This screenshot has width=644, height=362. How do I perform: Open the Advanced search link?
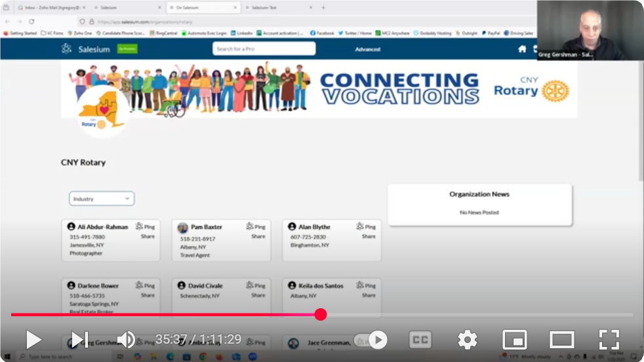(368, 49)
